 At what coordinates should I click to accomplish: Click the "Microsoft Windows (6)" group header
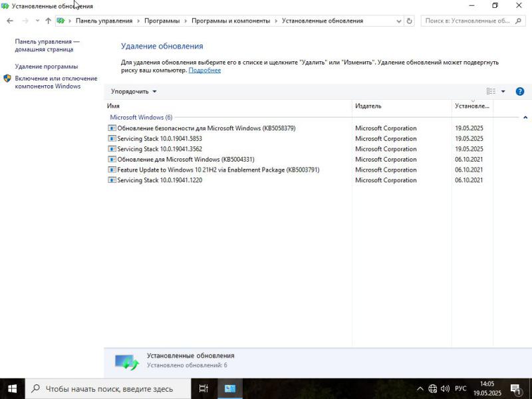tap(141, 118)
